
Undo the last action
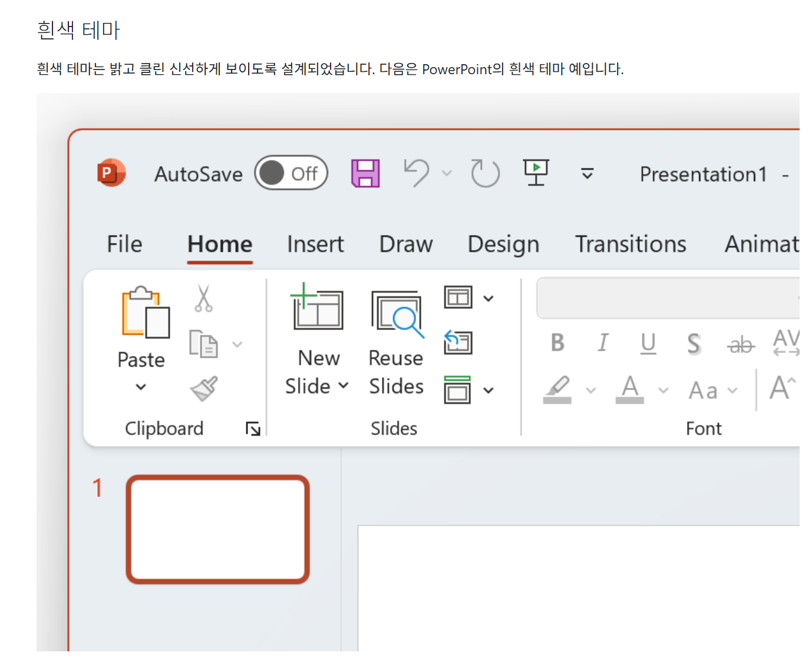point(417,173)
